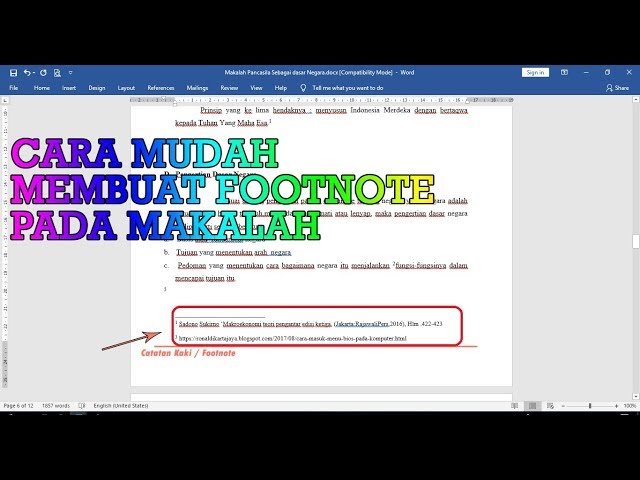Image resolution: width=640 pixels, height=480 pixels.
Task: Switch to Print Layout view
Action: click(532, 406)
